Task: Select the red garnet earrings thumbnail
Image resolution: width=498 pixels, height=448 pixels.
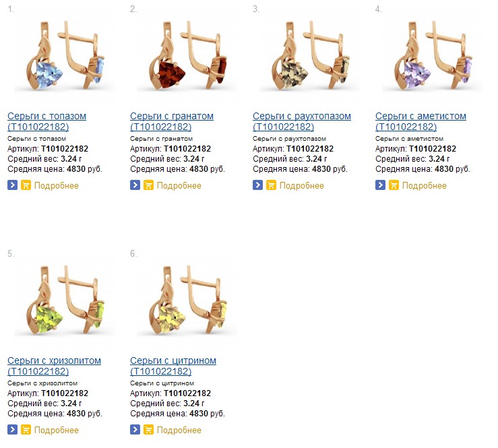Action: point(187,57)
